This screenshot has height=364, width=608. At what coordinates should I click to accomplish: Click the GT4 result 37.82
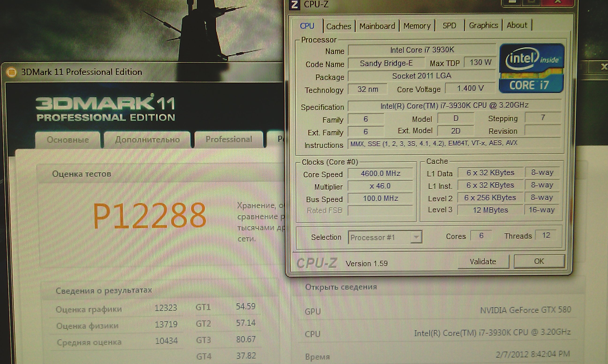tap(246, 355)
